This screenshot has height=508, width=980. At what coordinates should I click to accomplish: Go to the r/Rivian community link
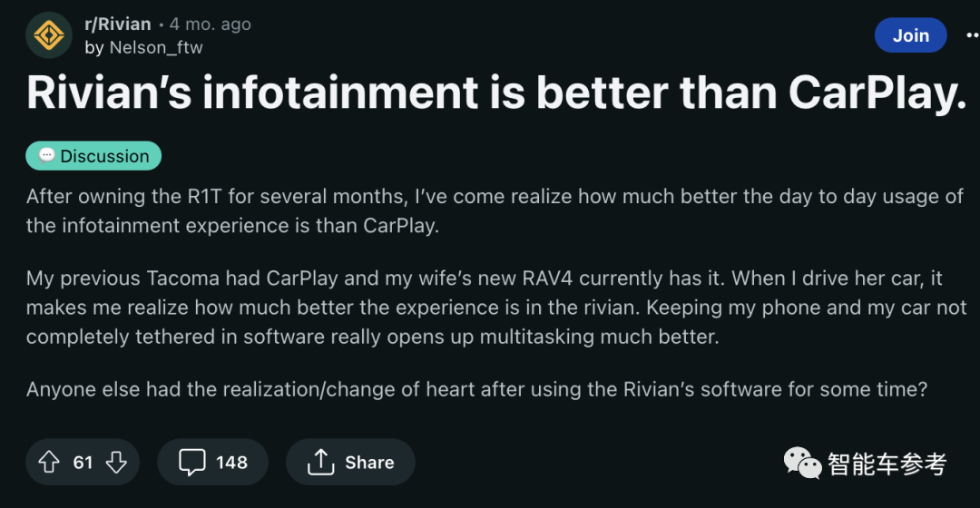[117, 24]
